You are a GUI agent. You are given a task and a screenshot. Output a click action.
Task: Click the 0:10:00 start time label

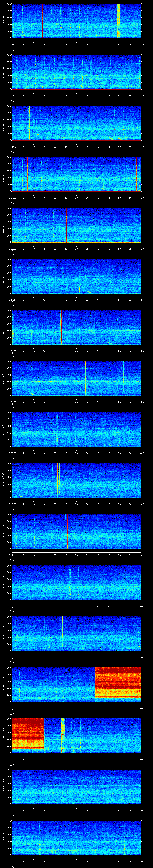[12, 504]
